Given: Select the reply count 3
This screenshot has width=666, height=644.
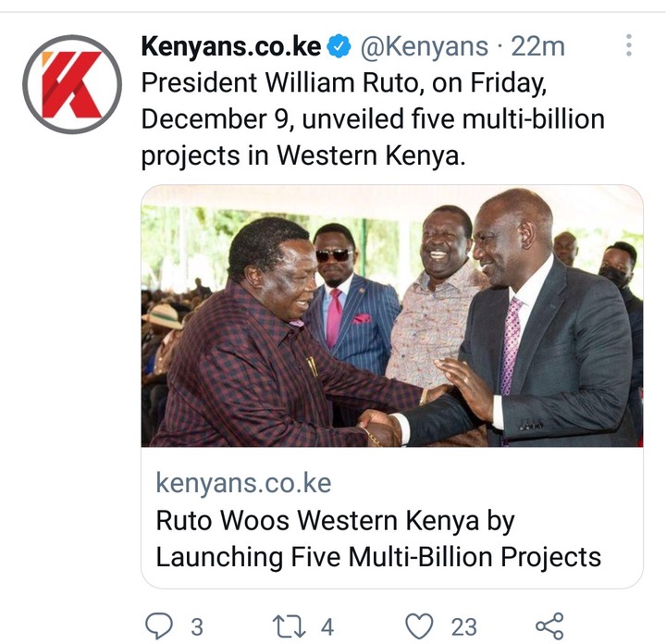Looking at the screenshot, I should 197,627.
